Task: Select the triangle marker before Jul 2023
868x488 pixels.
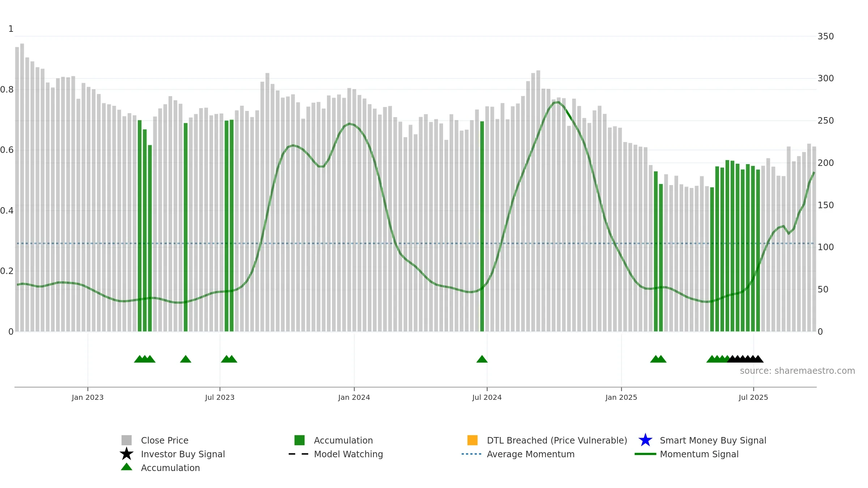Action: coord(186,359)
